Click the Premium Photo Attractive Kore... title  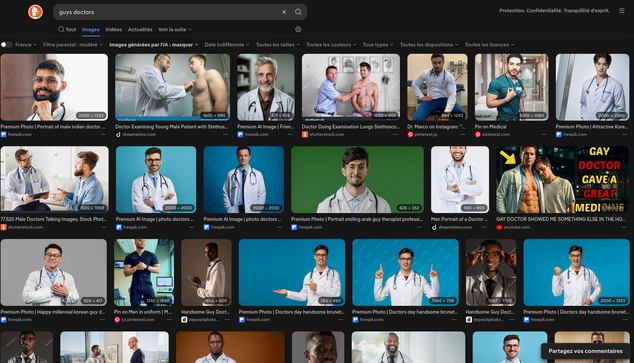[x=592, y=127]
